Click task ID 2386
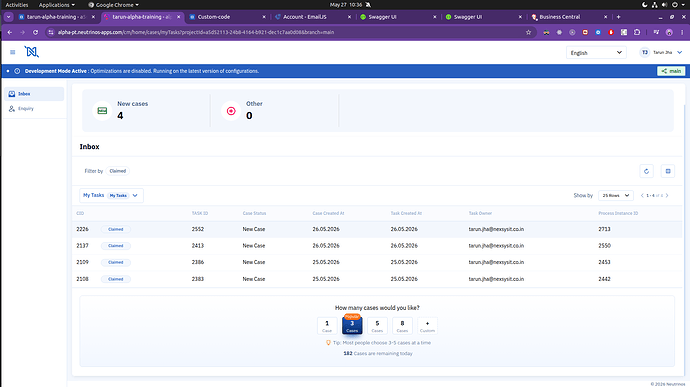 coord(198,262)
